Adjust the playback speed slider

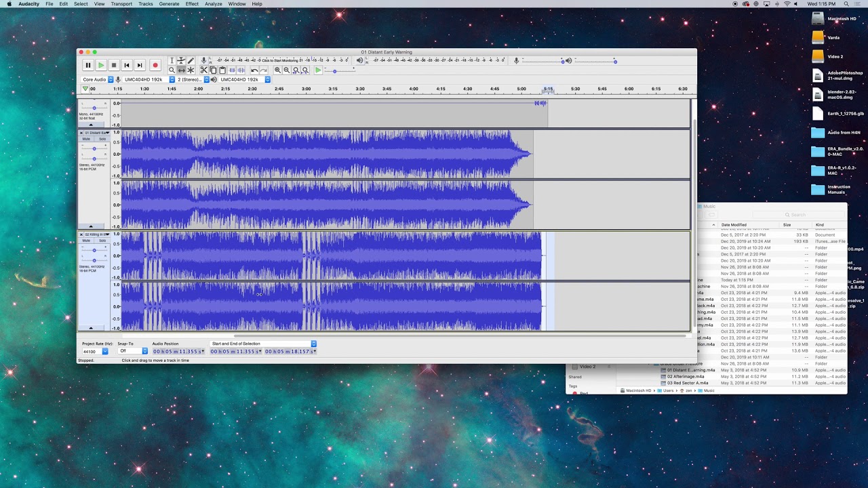[x=341, y=70]
